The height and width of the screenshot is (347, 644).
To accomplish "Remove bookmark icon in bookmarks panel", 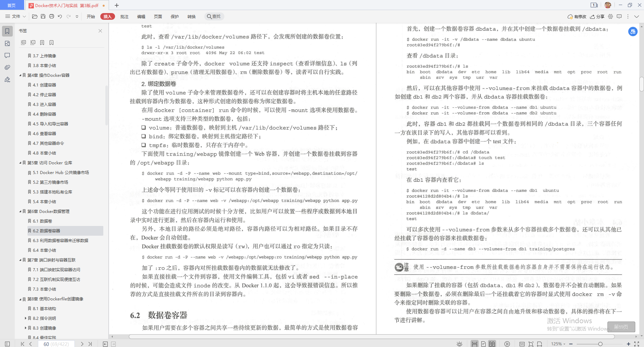I will (51, 43).
